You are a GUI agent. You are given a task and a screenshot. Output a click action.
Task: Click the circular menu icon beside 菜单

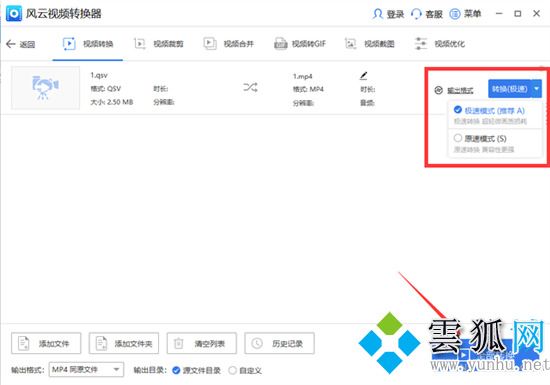point(455,14)
